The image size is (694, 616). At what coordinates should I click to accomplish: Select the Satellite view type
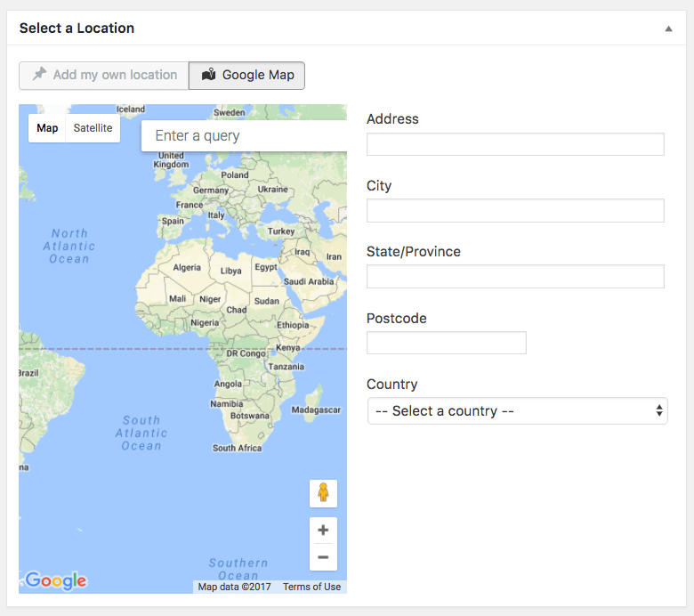click(93, 128)
